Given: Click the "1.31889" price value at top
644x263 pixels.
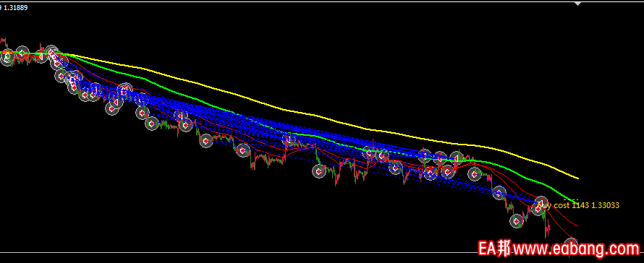Looking at the screenshot, I should click(x=17, y=8).
